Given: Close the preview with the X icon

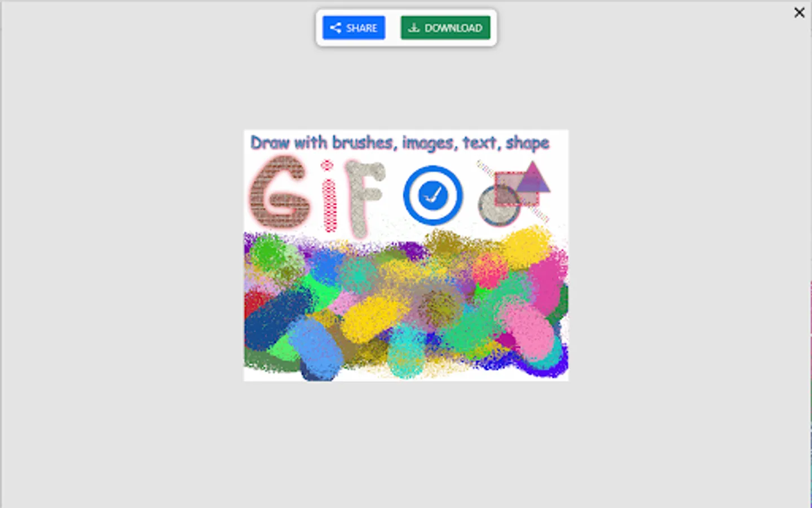Looking at the screenshot, I should (x=799, y=12).
